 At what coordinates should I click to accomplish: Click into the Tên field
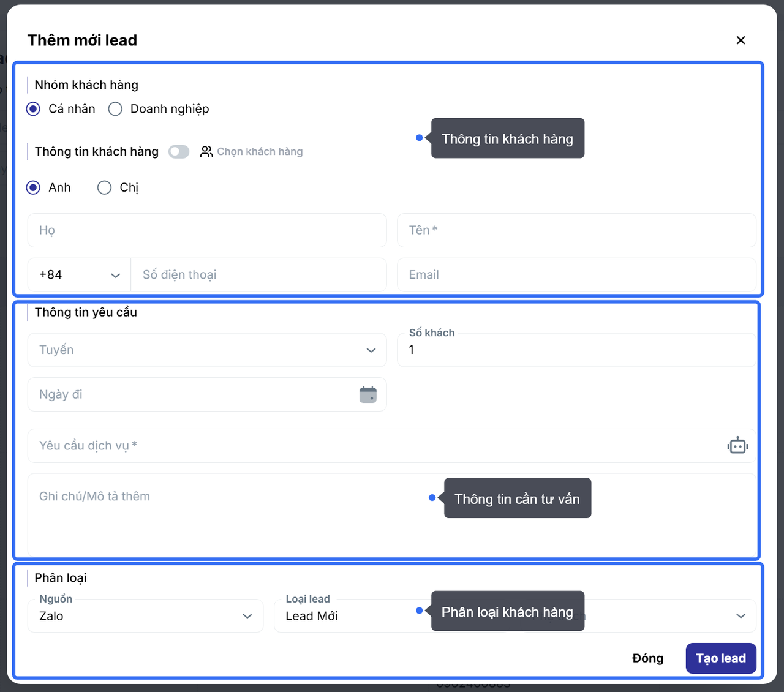[576, 230]
